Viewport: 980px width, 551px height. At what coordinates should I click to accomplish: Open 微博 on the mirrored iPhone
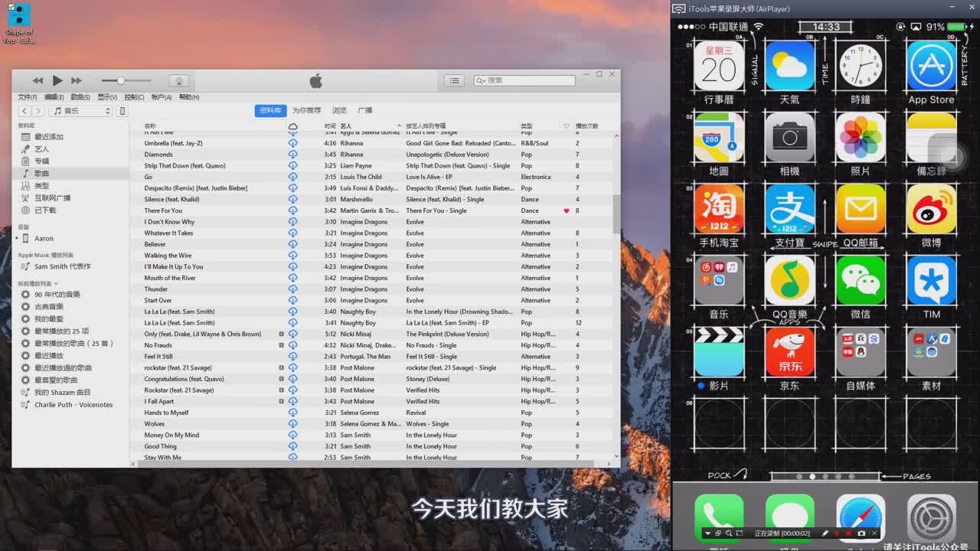tap(931, 216)
